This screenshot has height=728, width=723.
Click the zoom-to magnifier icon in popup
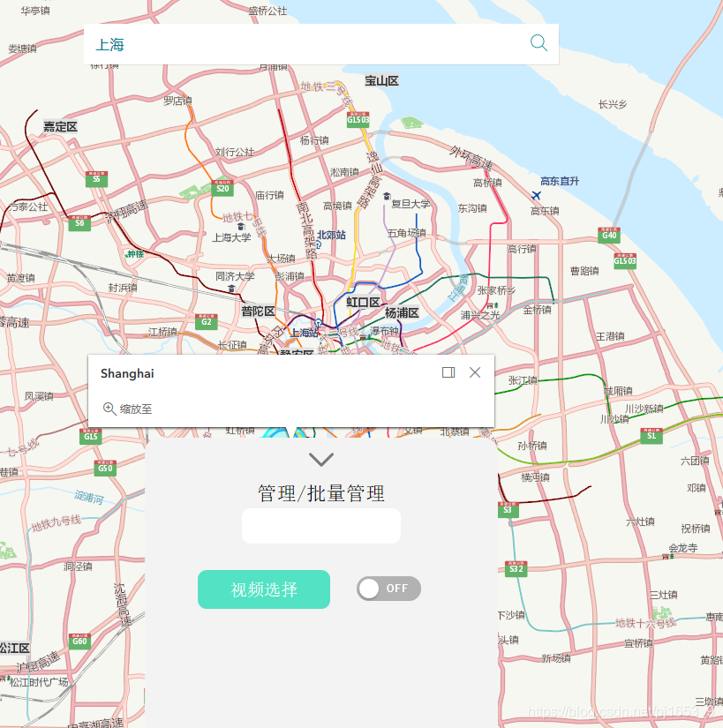(x=109, y=409)
